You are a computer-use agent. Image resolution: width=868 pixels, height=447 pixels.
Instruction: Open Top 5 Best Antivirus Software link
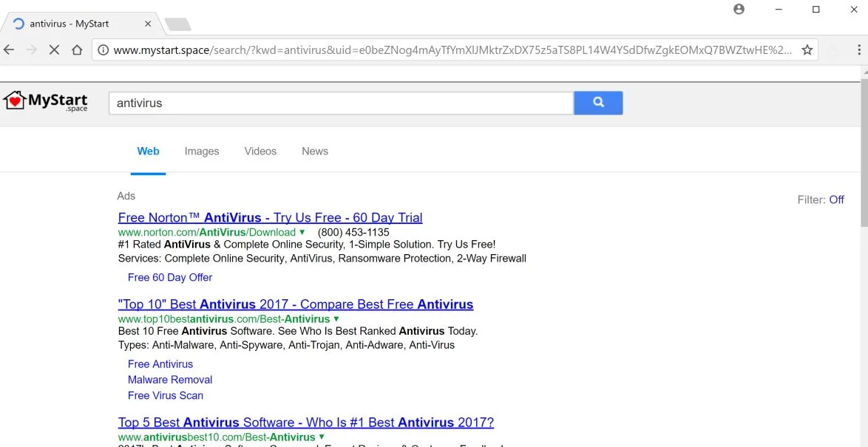(x=306, y=423)
